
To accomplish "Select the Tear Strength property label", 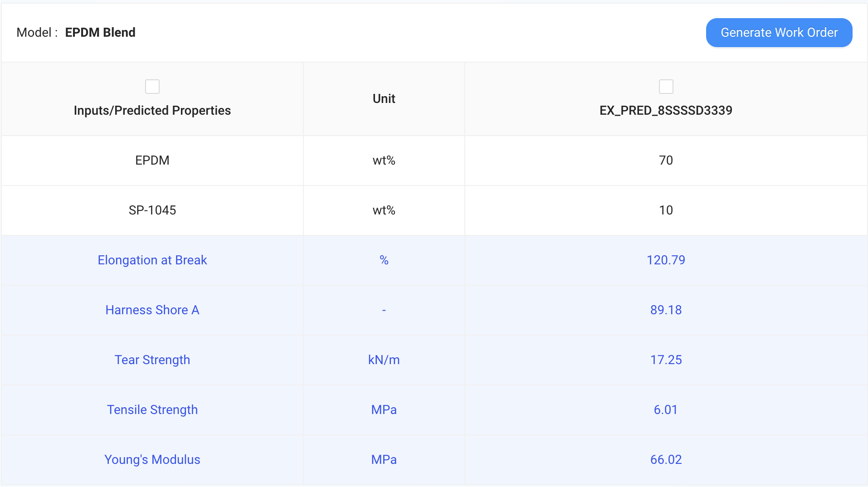I will (x=152, y=360).
